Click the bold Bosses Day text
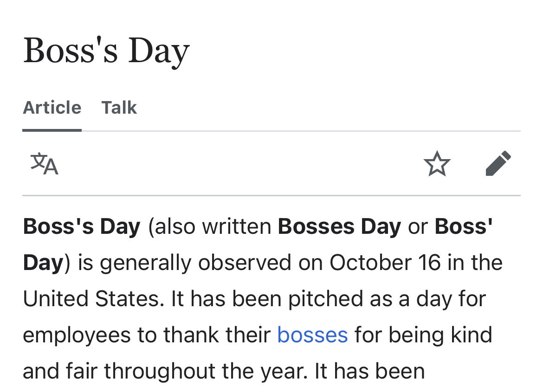 [339, 226]
